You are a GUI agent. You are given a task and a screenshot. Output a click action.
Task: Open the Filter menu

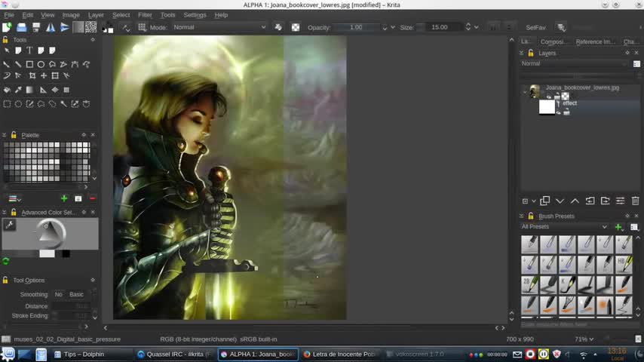[x=145, y=15]
